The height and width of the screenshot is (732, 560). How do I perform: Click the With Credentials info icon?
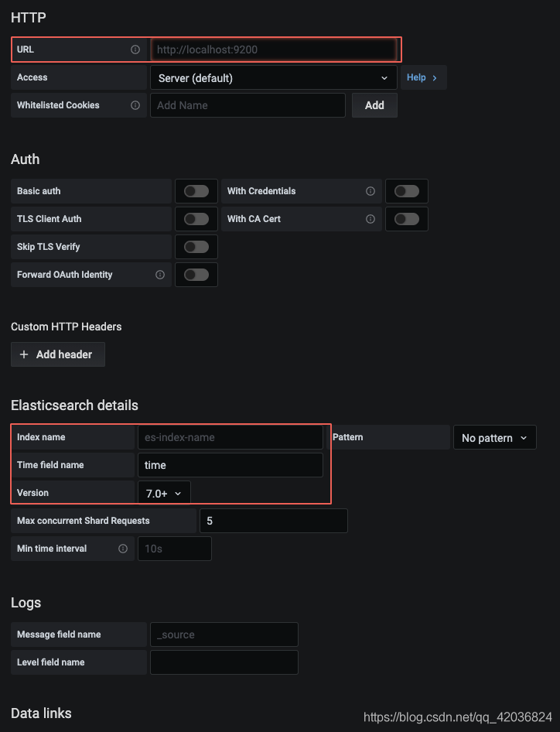(x=370, y=191)
